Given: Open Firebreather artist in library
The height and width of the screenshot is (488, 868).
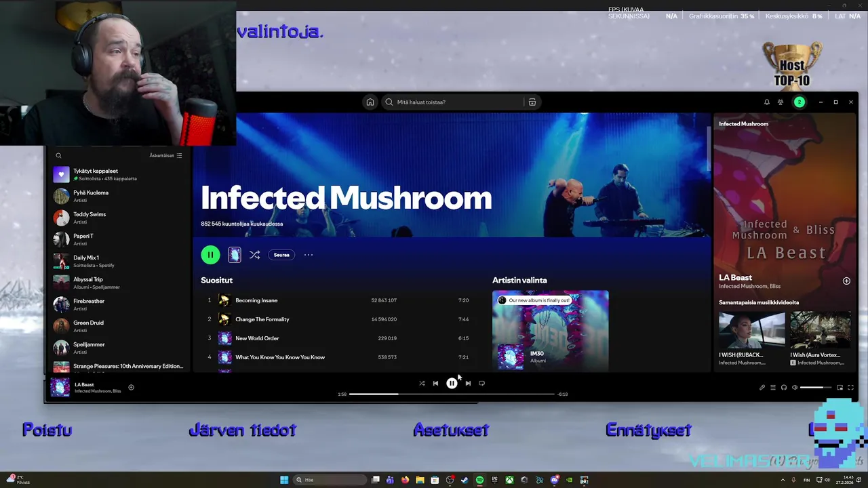Looking at the screenshot, I should pos(119,304).
